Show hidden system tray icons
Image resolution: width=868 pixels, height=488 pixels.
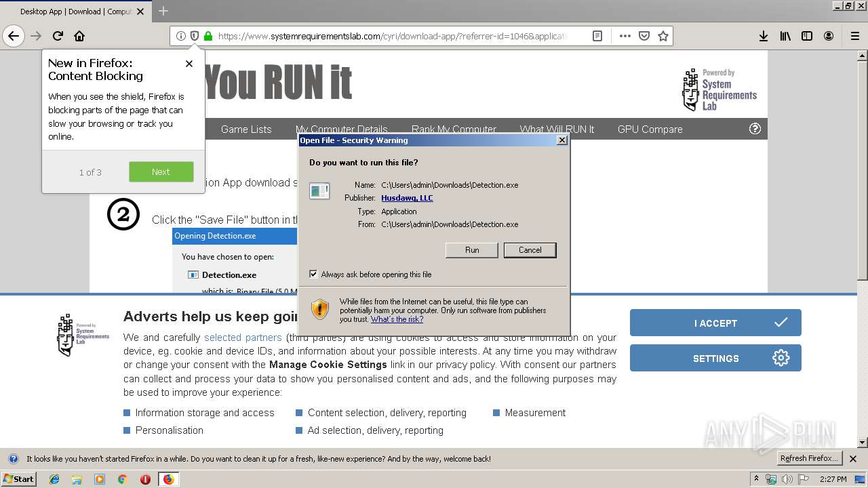756,479
